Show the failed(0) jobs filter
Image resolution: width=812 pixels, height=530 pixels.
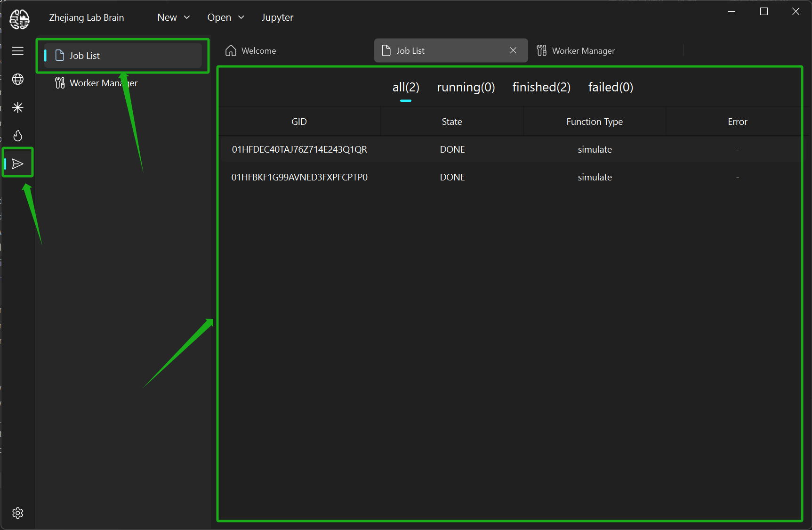pos(611,87)
